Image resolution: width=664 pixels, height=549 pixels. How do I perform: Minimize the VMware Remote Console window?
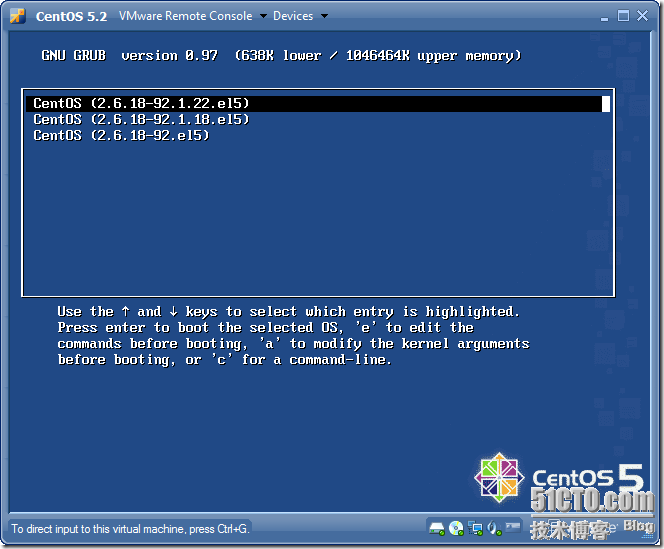point(604,17)
